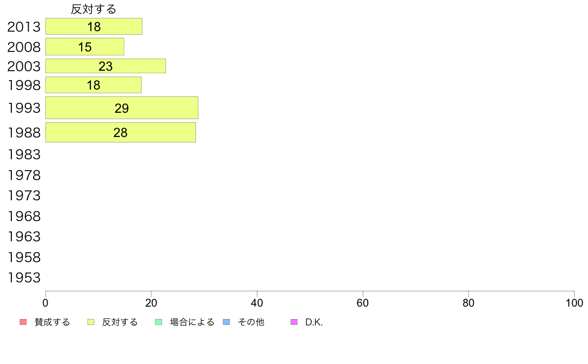Viewport: 588px width, 364px height.
Task: Toggle the 場合による legend label
Action: click(192, 322)
